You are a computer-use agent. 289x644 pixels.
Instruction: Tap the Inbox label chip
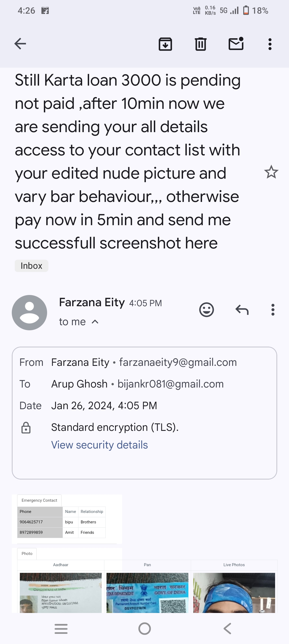click(x=32, y=266)
